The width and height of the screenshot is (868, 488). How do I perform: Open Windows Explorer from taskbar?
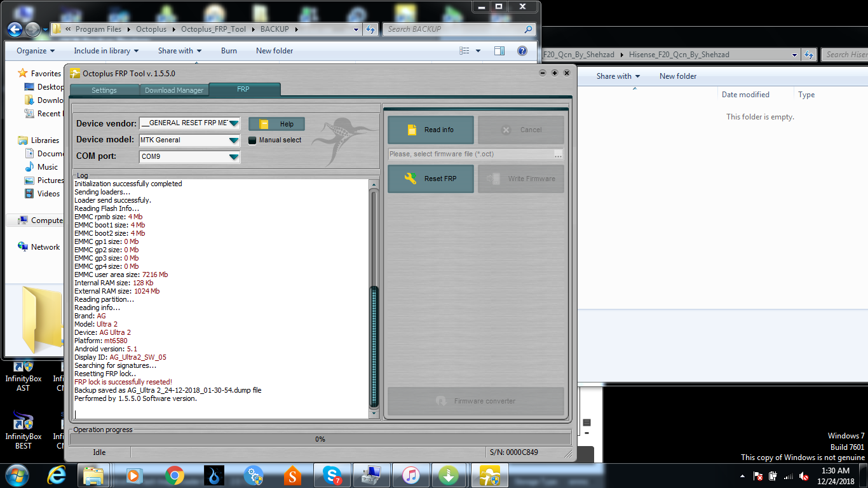[94, 475]
